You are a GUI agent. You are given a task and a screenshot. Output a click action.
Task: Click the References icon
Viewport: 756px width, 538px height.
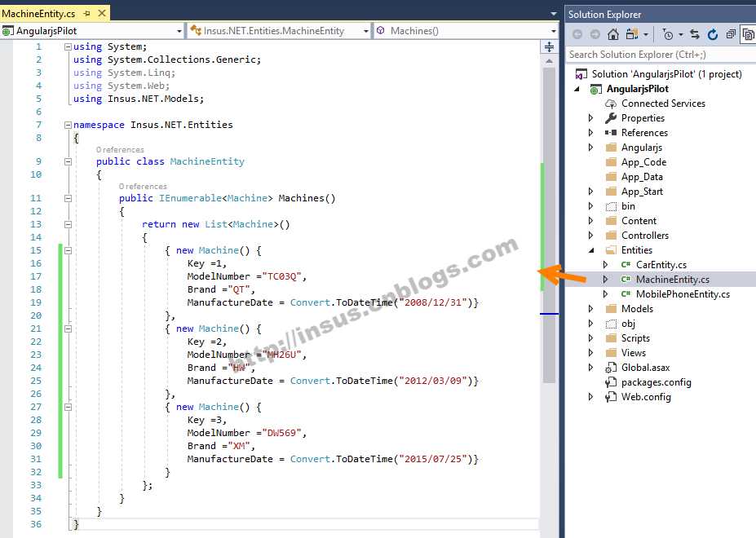tap(611, 133)
